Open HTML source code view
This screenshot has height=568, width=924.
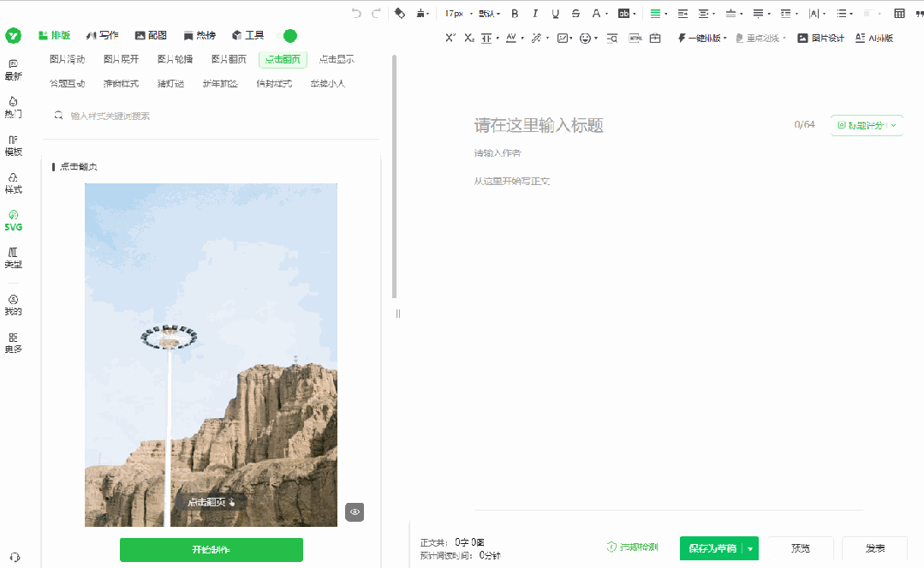[635, 38]
